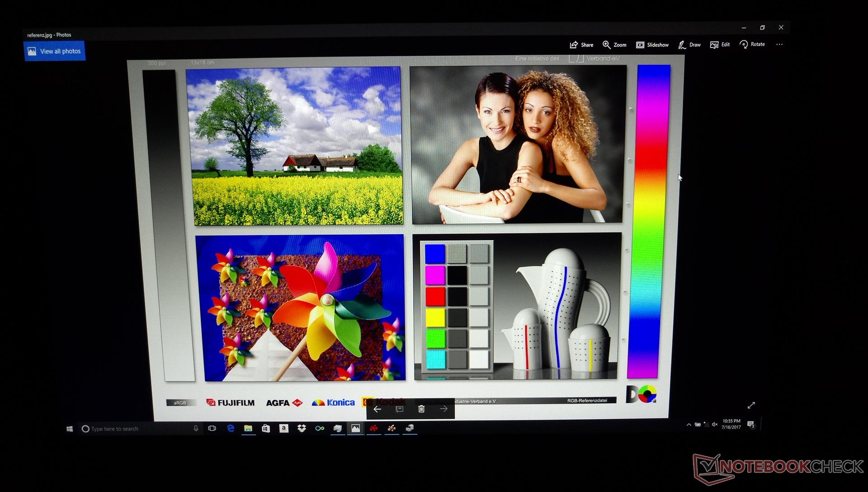Image resolution: width=868 pixels, height=492 pixels.
Task: Click the search box microphone icon
Action: 196,428
